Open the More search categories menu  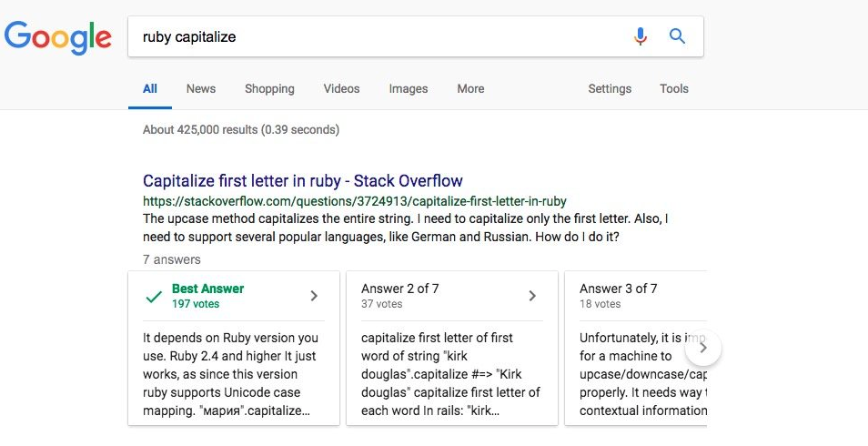[x=470, y=88]
